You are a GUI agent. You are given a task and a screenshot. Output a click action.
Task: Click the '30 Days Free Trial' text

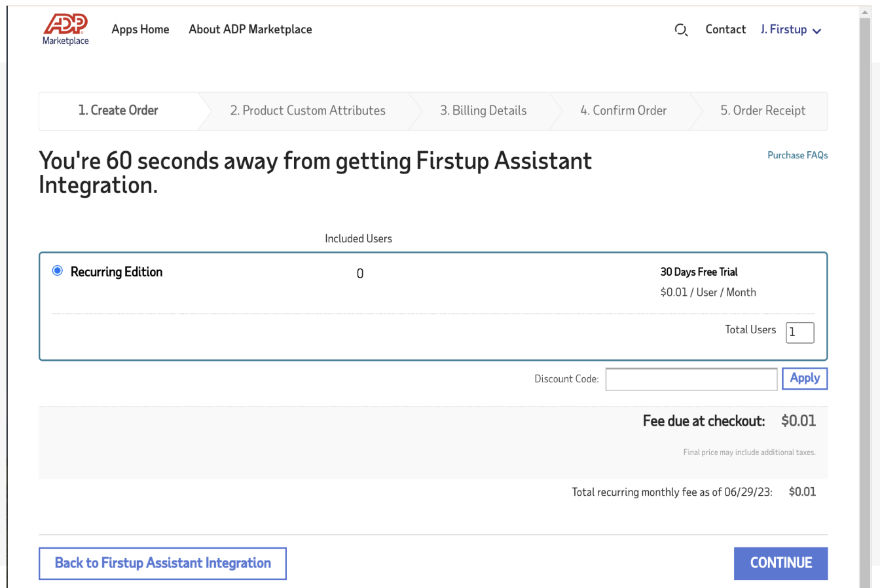[699, 272]
